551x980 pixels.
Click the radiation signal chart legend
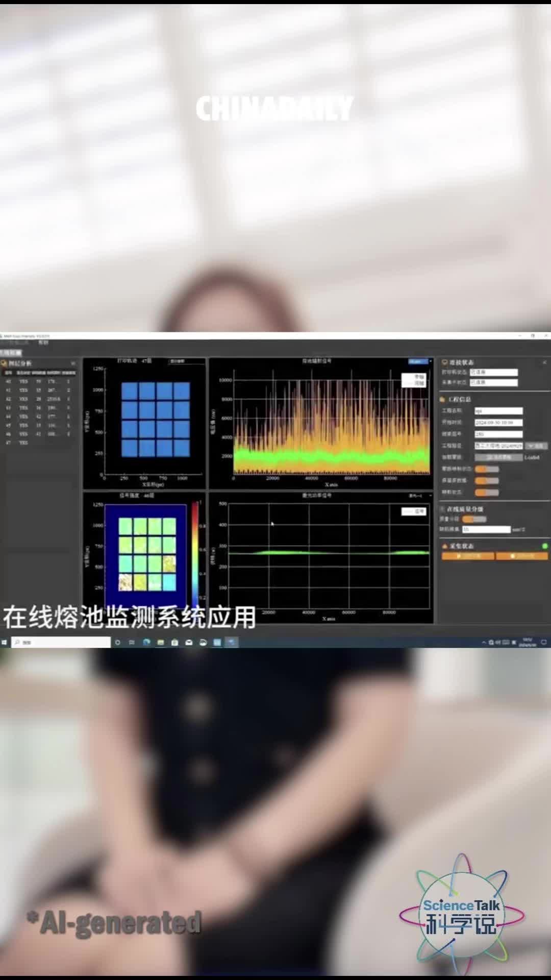414,380
